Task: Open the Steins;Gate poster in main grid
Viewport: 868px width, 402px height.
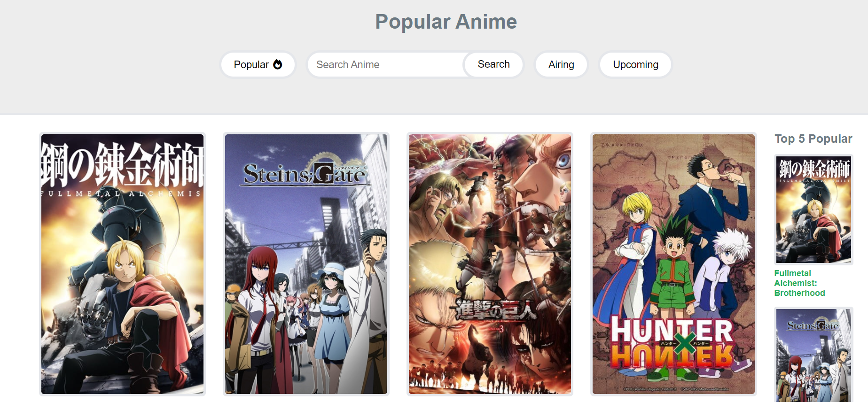Action: coord(306,264)
